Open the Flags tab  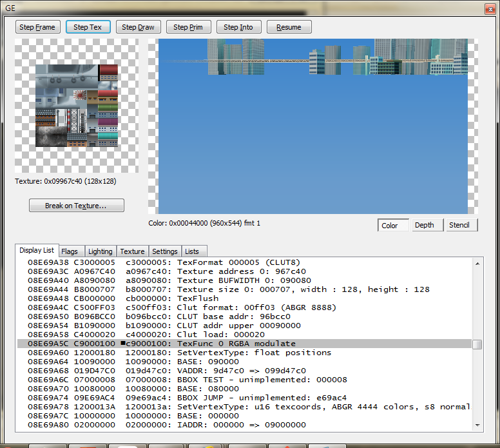(x=70, y=251)
